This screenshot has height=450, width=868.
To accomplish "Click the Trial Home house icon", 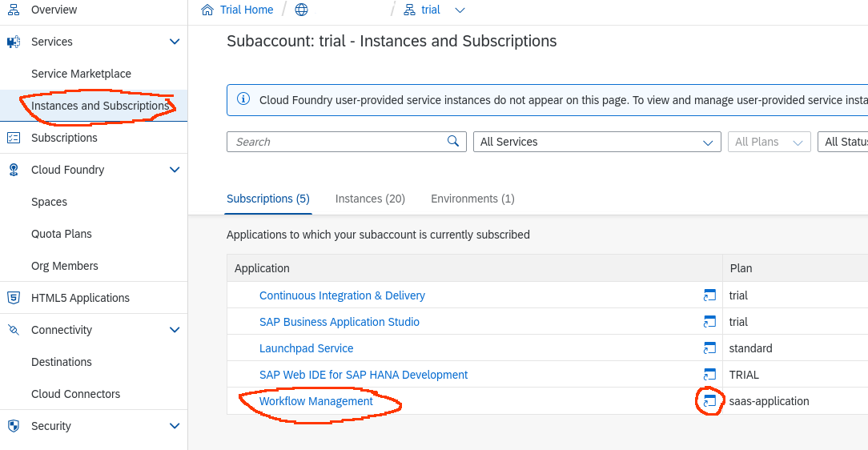I will 207,10.
